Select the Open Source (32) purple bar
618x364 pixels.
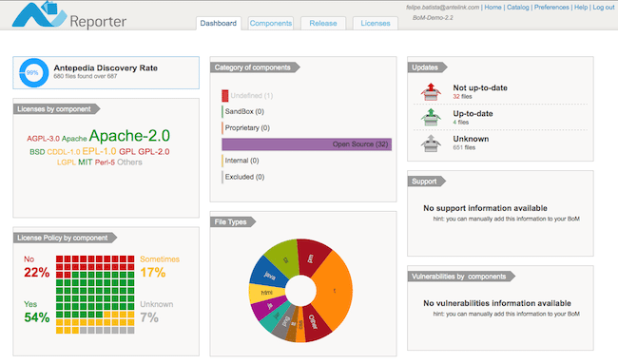pyautogui.click(x=307, y=144)
